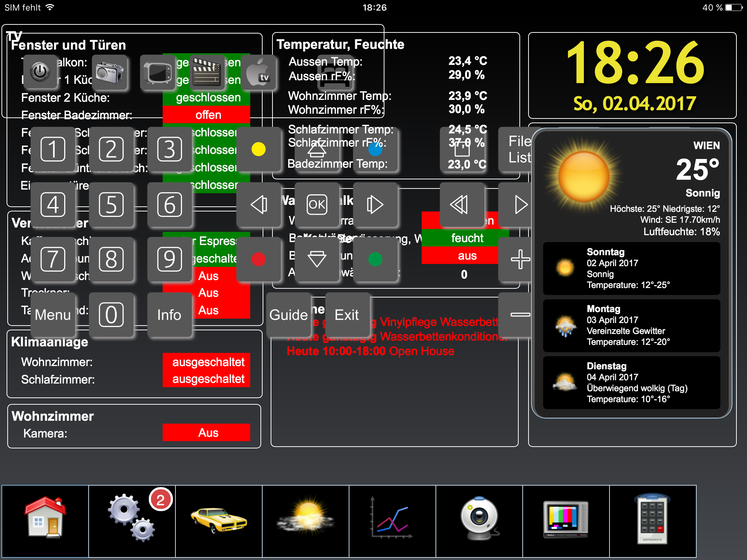
Task: Toggle Wohnzimmer Klimaanlage ausgeschaltet status
Action: 206,362
